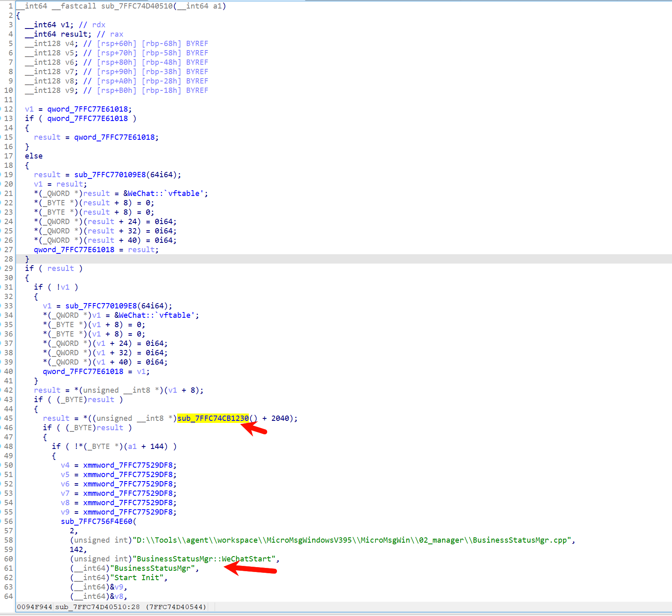Screen dimensions: 672x616
Task: Click parameter a1 on line 48
Action: point(132,447)
